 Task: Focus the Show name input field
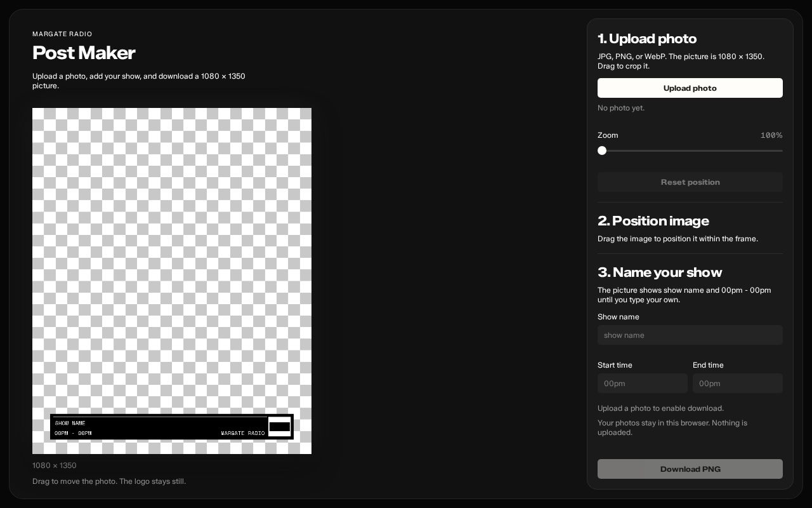(690, 335)
